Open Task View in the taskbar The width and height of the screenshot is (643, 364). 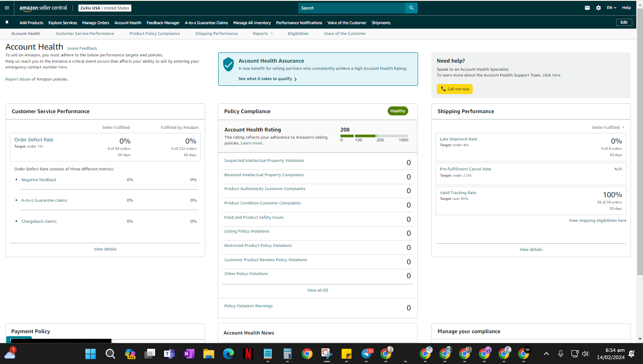(x=149, y=354)
